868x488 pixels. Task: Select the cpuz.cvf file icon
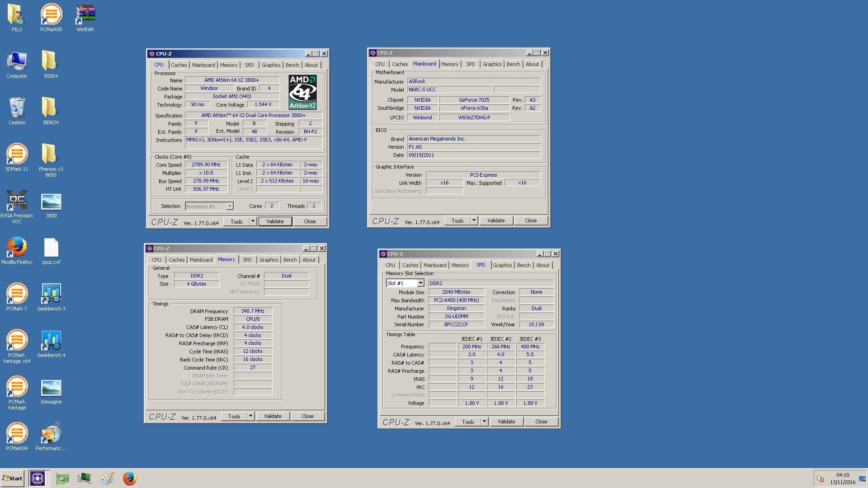[x=51, y=251]
